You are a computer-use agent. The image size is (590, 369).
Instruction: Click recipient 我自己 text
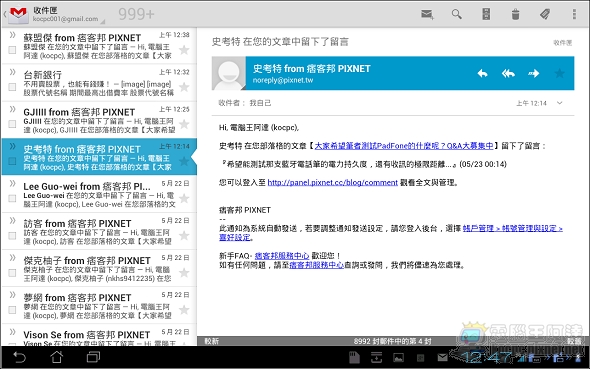pyautogui.click(x=260, y=103)
